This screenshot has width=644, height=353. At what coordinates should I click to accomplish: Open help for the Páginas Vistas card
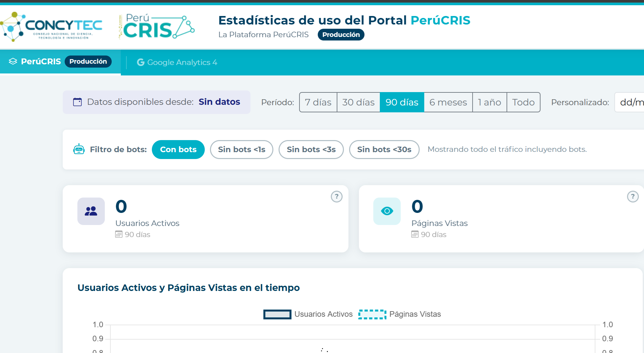[633, 197]
